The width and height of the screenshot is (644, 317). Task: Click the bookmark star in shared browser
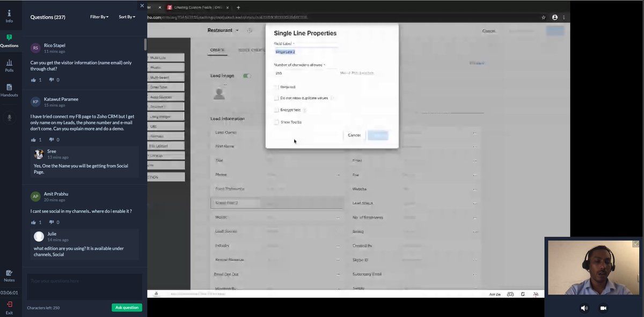click(x=544, y=17)
